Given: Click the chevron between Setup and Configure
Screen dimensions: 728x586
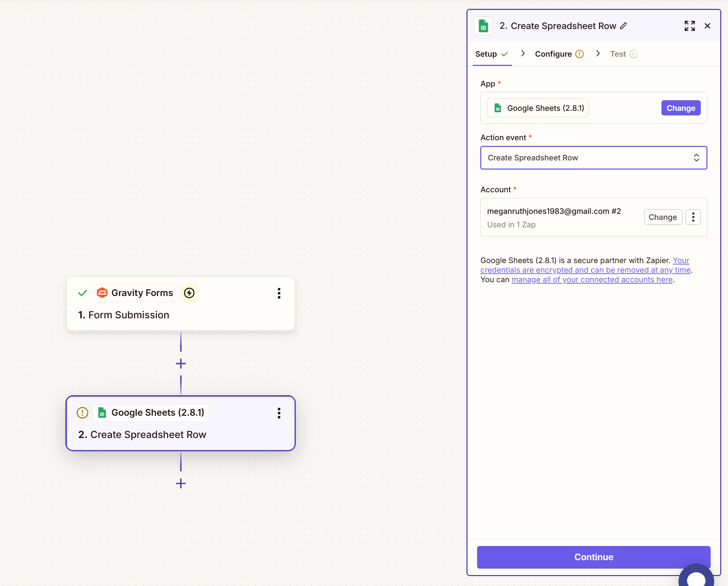Looking at the screenshot, I should click(x=523, y=53).
